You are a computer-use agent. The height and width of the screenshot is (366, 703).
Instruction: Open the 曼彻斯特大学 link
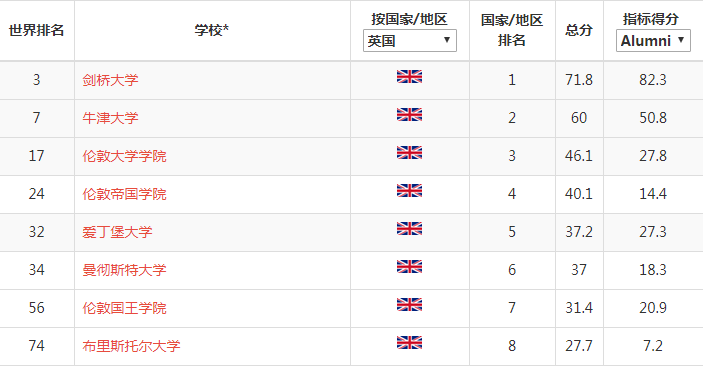coord(124,270)
